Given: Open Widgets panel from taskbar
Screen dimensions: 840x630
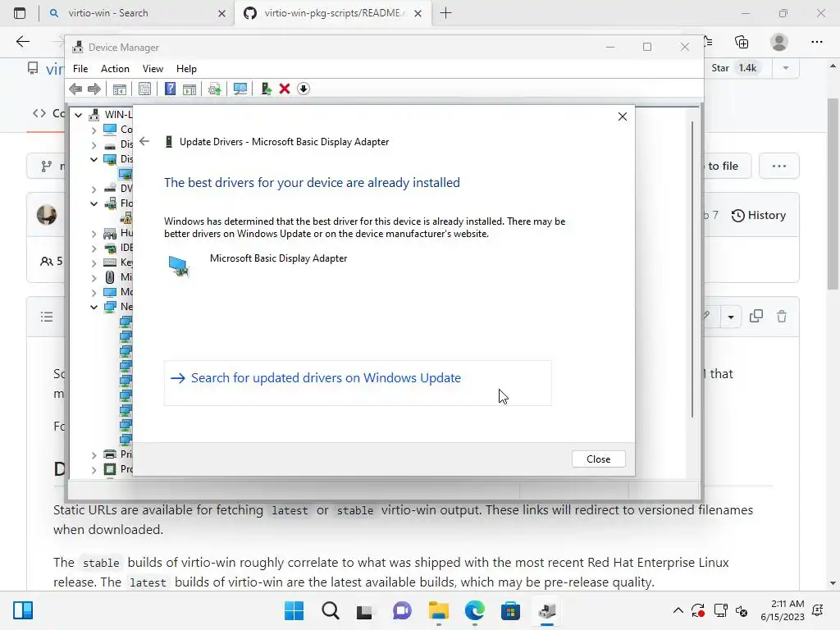Looking at the screenshot, I should coord(23,610).
